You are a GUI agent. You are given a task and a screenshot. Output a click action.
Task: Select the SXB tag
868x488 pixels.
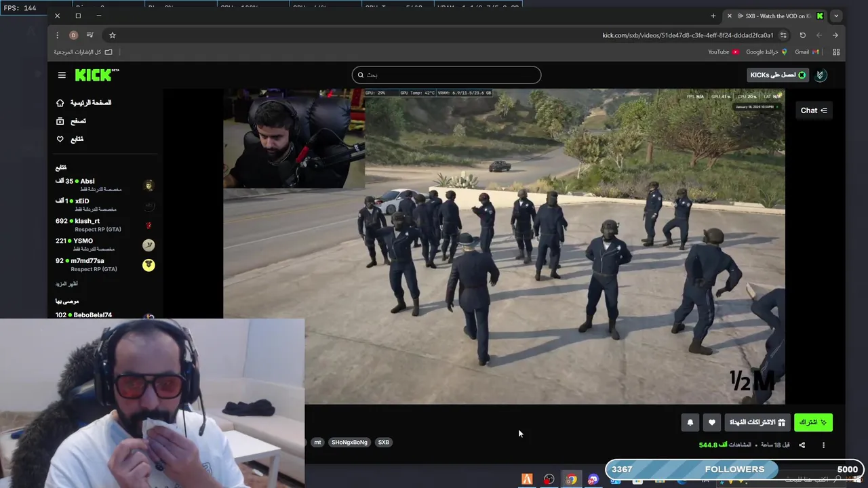click(384, 443)
